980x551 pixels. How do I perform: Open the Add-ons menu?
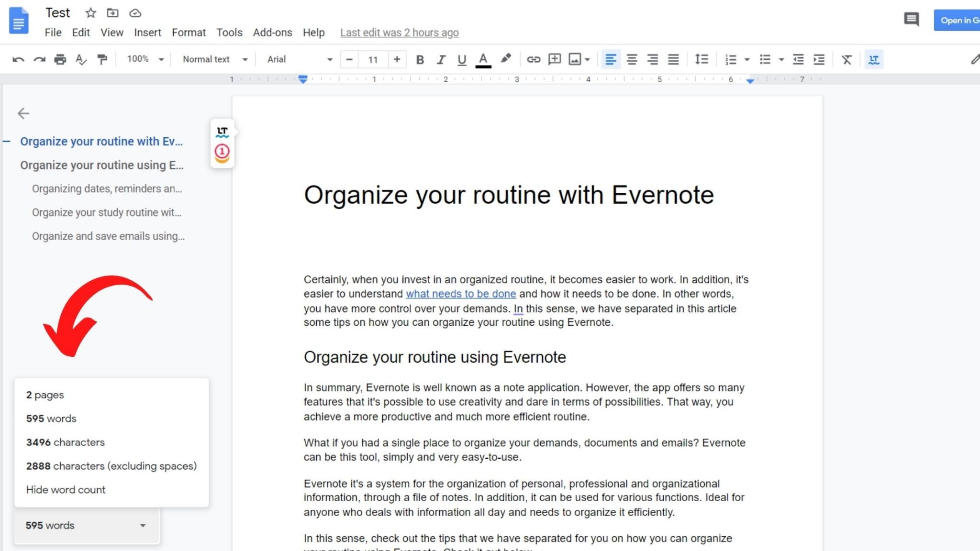click(272, 33)
